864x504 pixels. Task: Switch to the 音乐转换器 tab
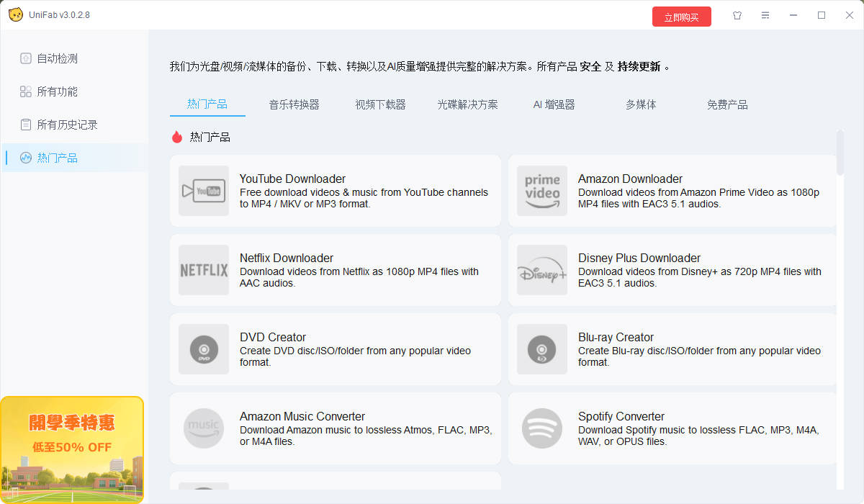[x=294, y=104]
